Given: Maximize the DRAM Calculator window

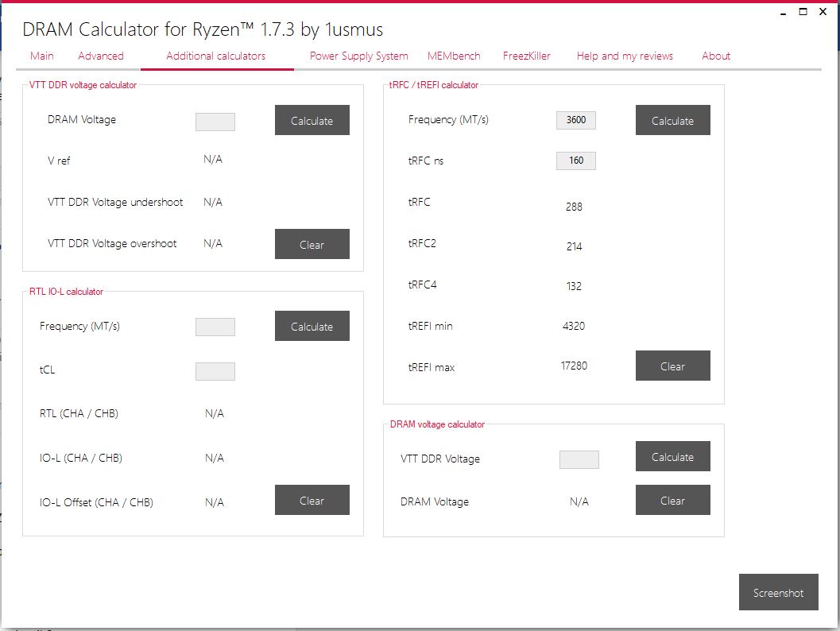Looking at the screenshot, I should pyautogui.click(x=803, y=12).
